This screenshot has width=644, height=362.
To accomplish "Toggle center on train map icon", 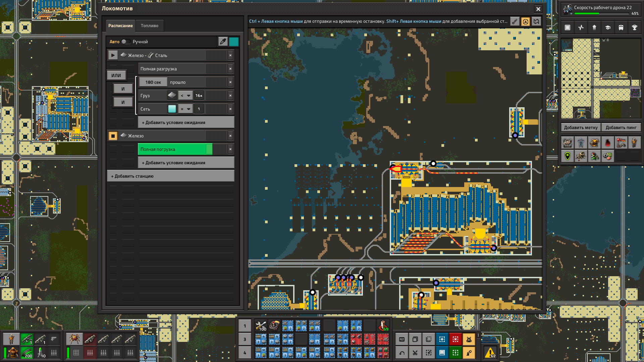I will point(525,21).
